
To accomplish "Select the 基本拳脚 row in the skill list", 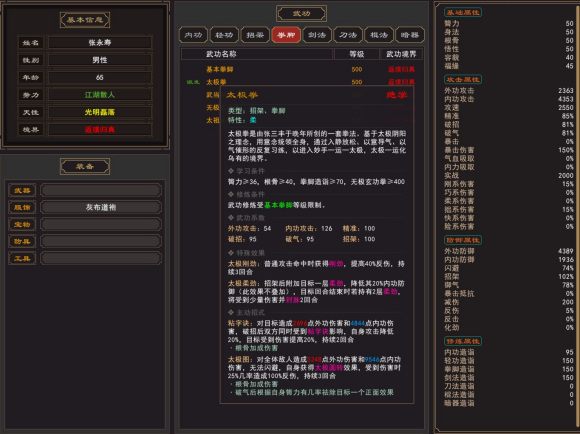I will point(302,69).
